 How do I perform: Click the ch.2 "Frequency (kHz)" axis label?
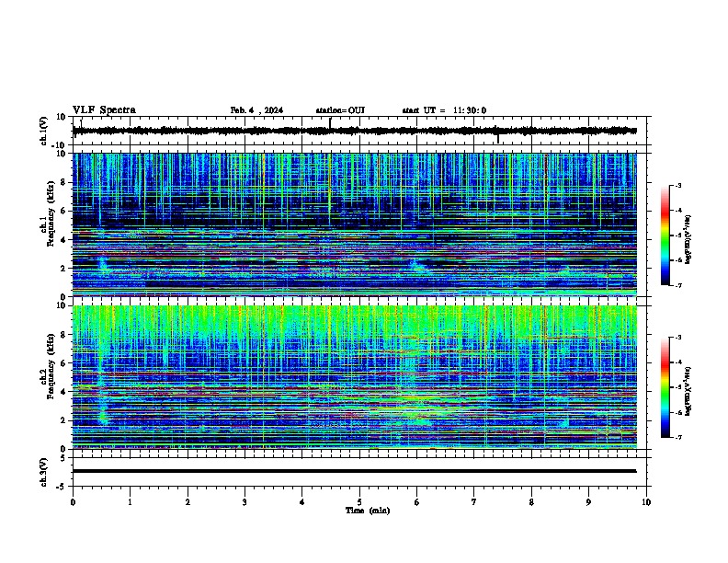(x=51, y=366)
